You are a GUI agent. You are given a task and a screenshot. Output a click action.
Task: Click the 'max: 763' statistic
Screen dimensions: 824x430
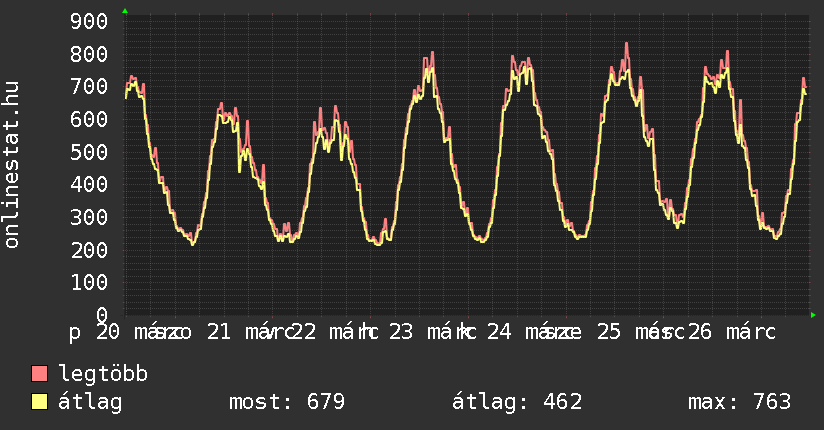point(739,403)
